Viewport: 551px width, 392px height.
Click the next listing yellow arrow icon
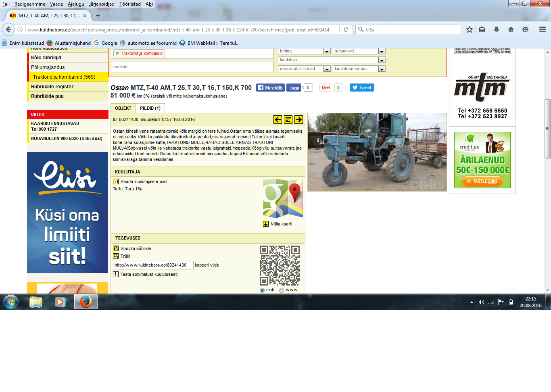pos(298,119)
